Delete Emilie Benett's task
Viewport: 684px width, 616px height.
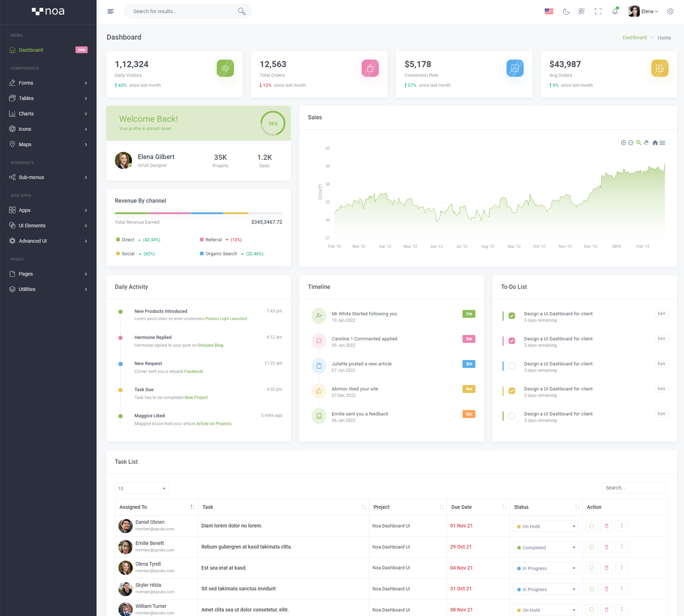click(x=607, y=547)
